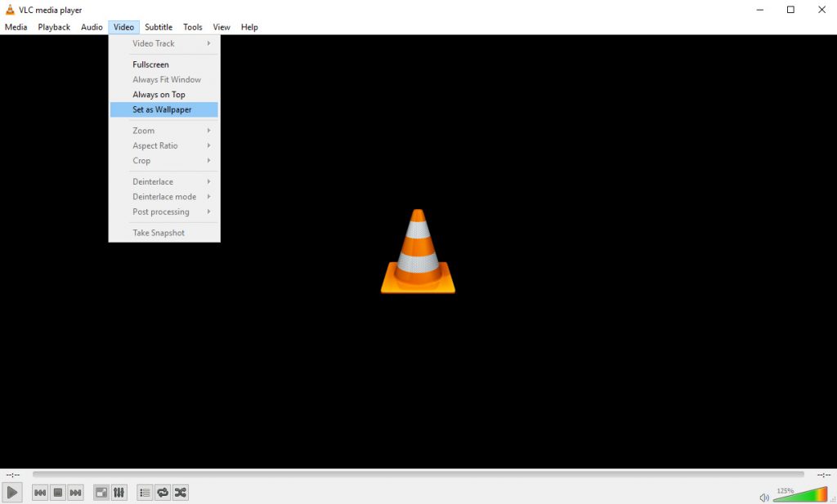Toggle loop mode icon
This screenshot has width=837, height=504.
[x=163, y=493]
